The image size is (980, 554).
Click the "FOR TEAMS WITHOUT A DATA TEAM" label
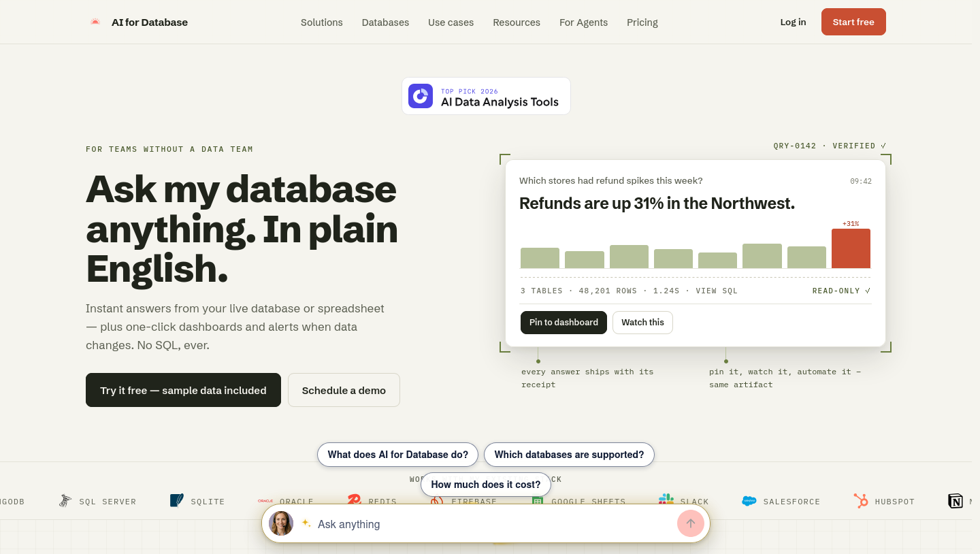(x=169, y=149)
